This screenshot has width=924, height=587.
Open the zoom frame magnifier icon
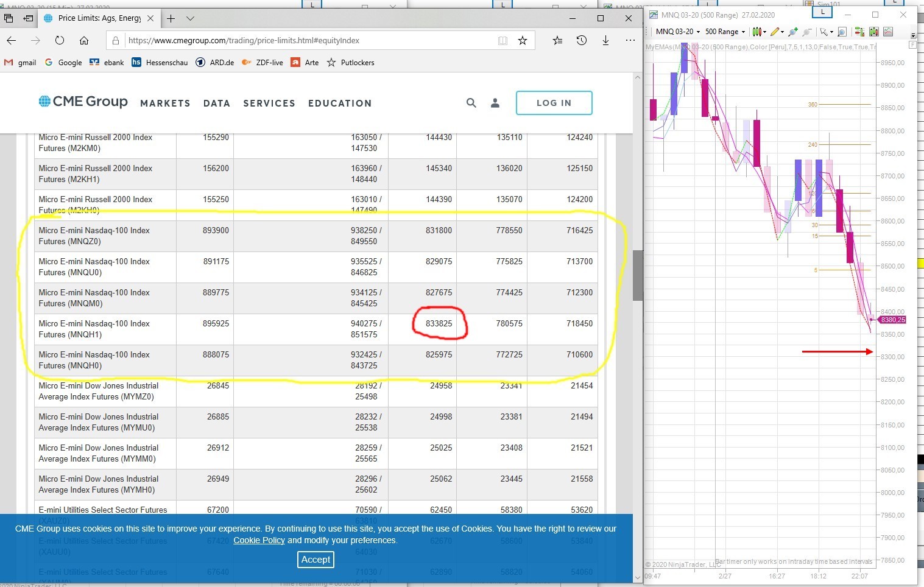[x=842, y=32]
